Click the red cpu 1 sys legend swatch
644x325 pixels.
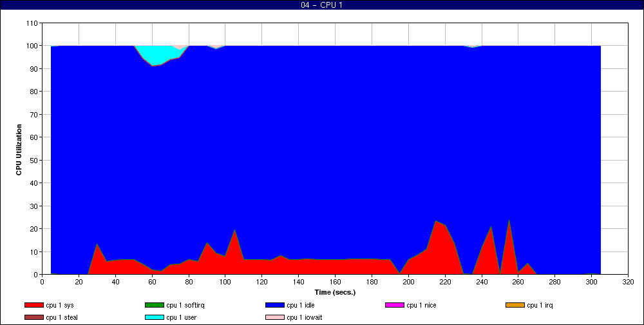pos(33,305)
